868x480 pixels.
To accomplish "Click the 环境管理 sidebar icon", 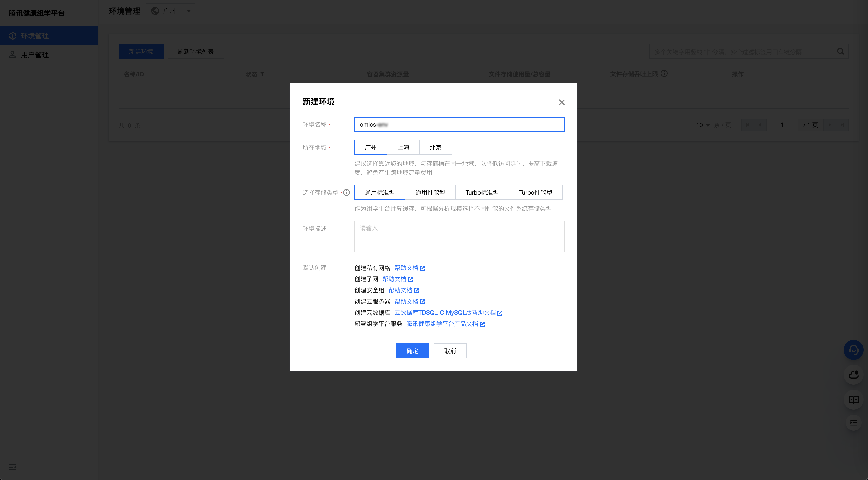I will click(x=13, y=36).
